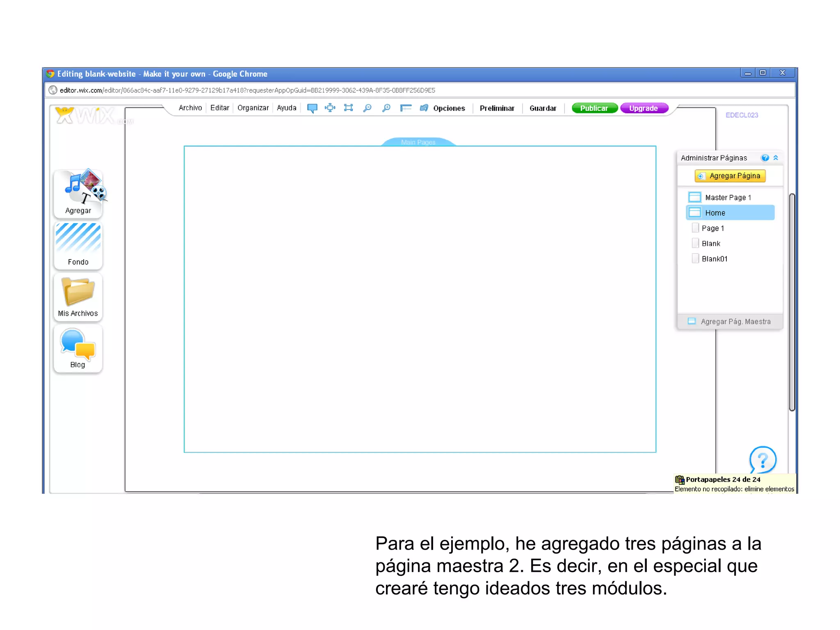Click the help icon in Administrar Páginas
The width and height of the screenshot is (840, 630).
765,158
